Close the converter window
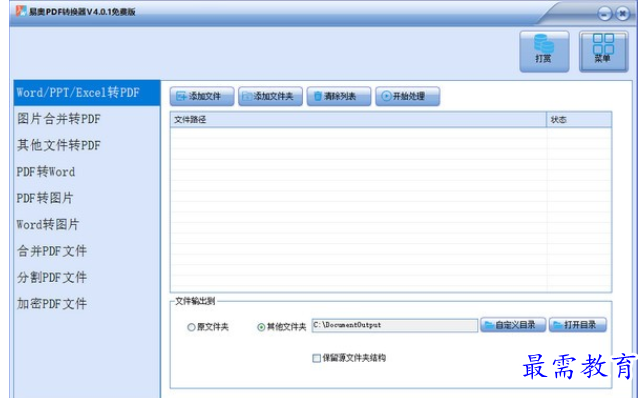 coord(623,14)
